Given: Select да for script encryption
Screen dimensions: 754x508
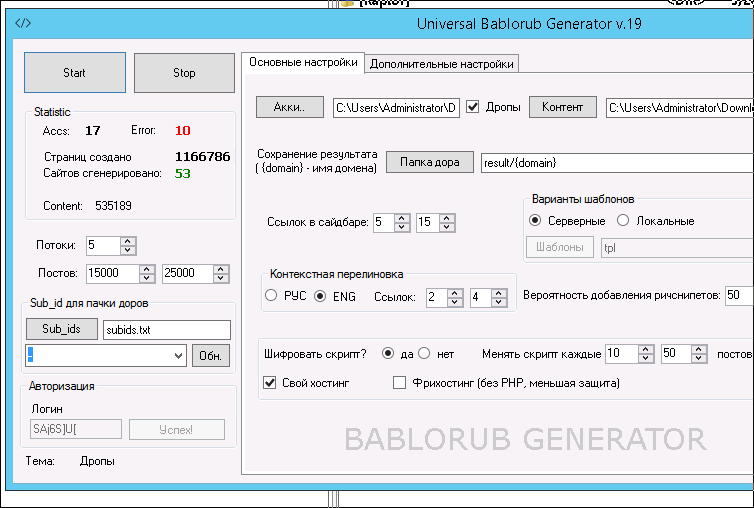Looking at the screenshot, I should point(388,354).
